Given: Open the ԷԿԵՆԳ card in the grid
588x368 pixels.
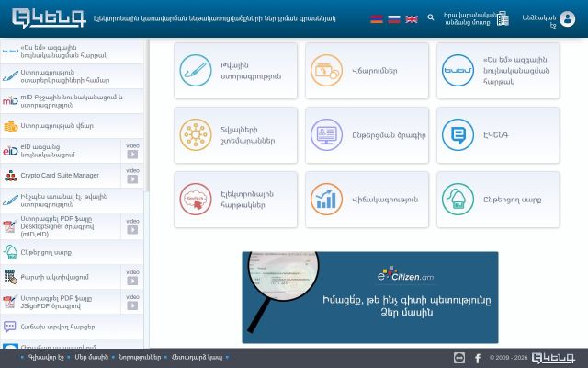Looking at the screenshot, I should tap(498, 135).
